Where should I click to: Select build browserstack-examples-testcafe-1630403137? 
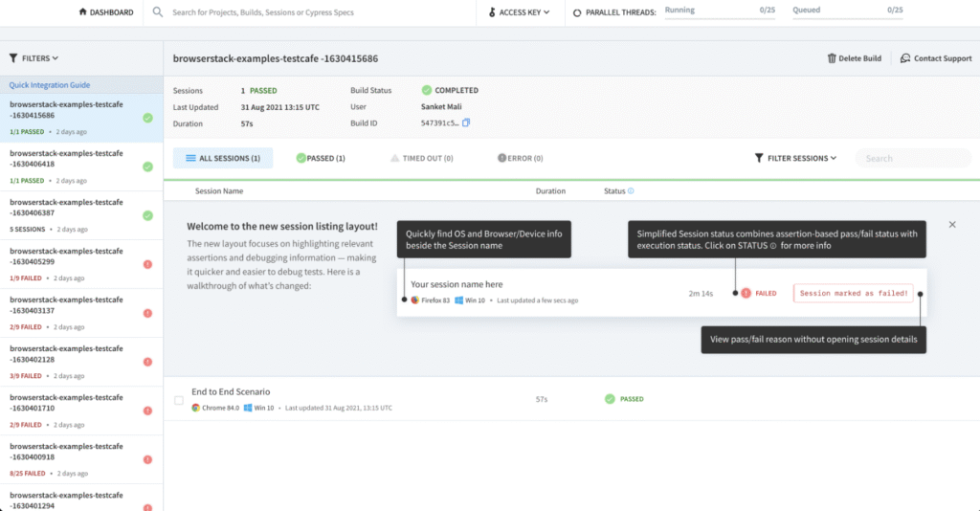pyautogui.click(x=81, y=313)
